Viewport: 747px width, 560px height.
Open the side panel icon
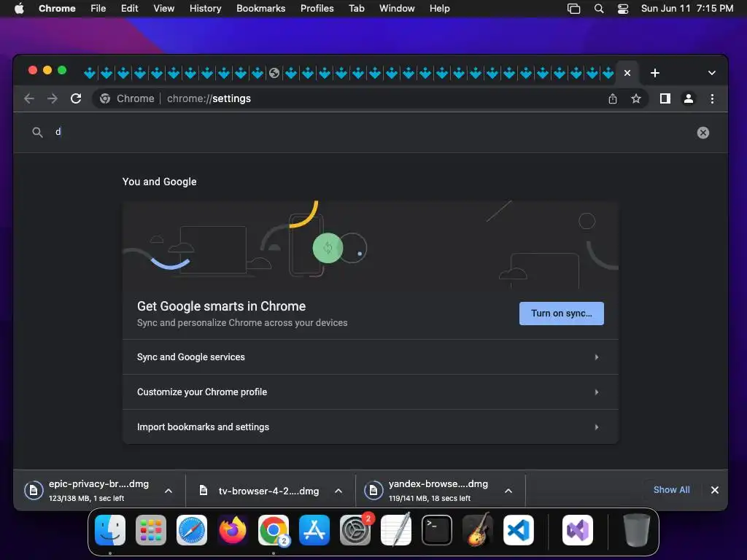click(665, 98)
